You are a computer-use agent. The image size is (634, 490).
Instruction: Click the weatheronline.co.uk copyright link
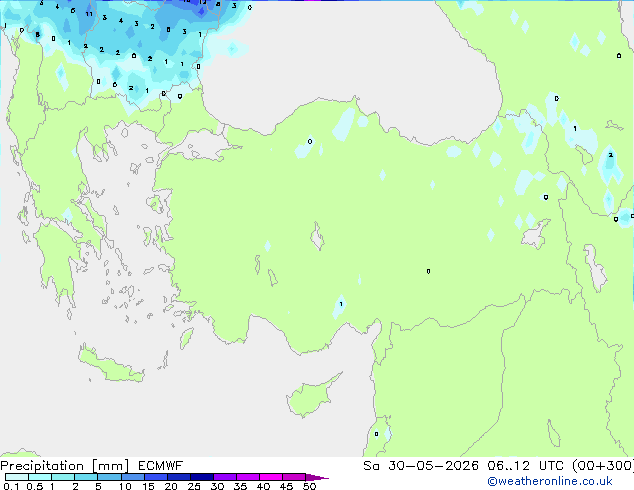(550, 481)
